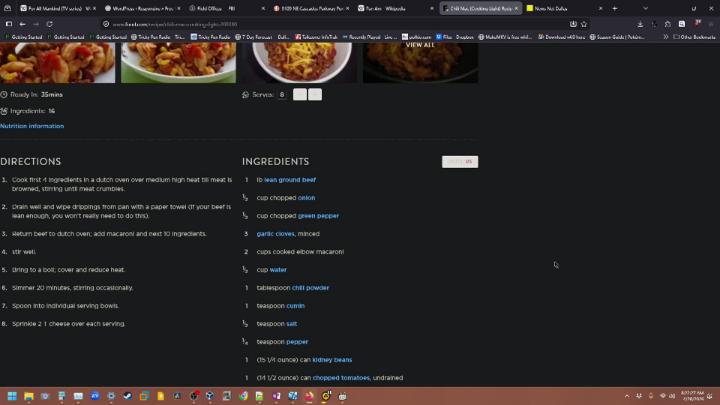Open the pepper ingredient link
Viewport: 720px width, 405px height.
pyautogui.click(x=297, y=341)
